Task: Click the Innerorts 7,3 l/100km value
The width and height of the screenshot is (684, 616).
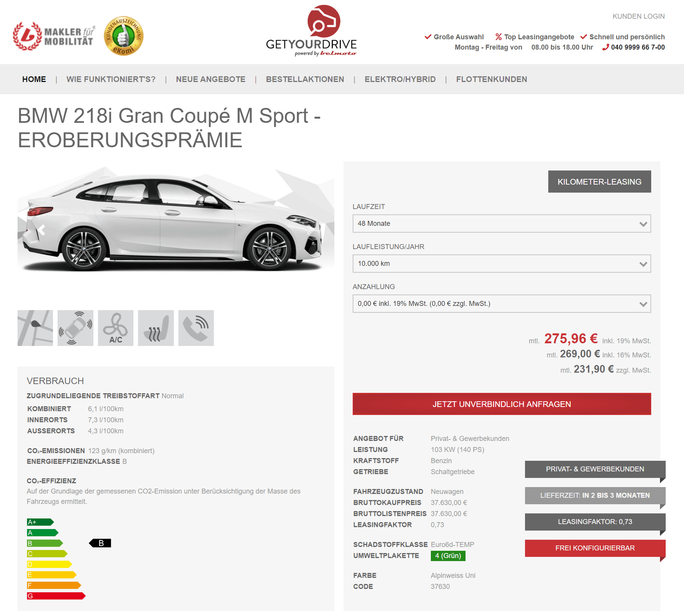Action: [x=106, y=420]
